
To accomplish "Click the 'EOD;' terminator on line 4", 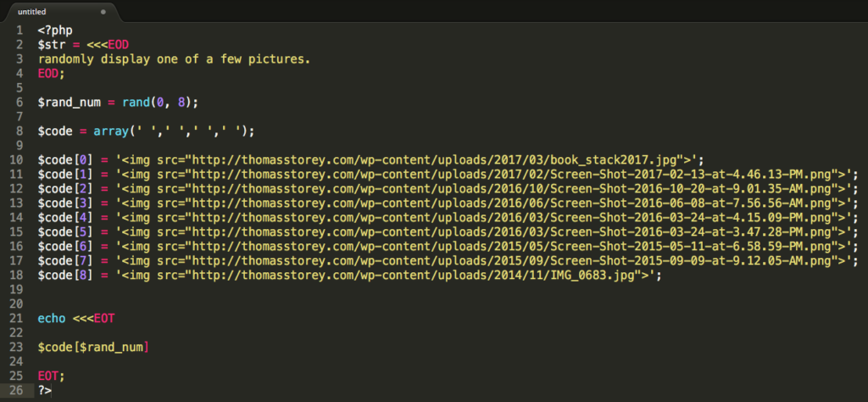I will pyautogui.click(x=52, y=74).
